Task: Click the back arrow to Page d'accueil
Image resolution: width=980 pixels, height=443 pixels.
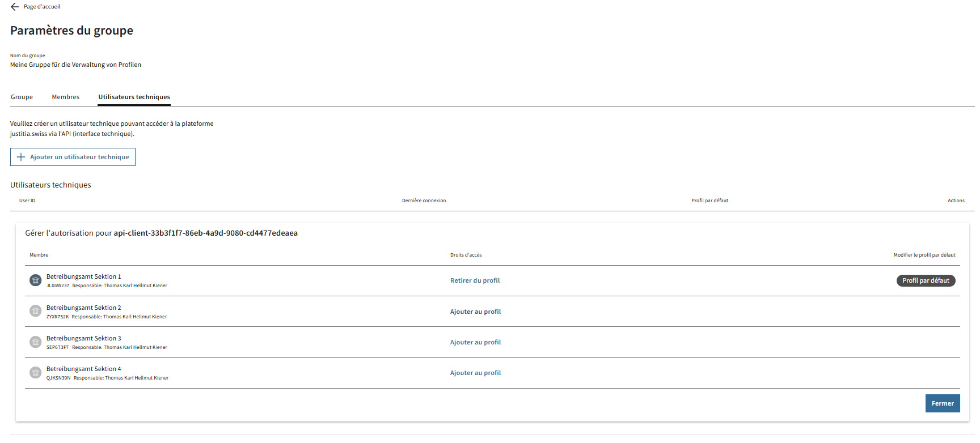Action: pos(15,7)
